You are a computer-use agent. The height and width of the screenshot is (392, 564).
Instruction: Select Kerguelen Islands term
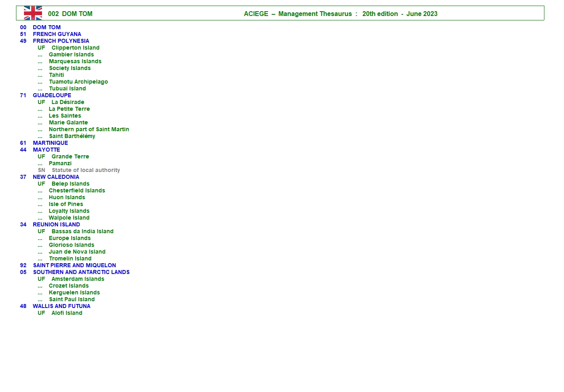[x=74, y=292]
